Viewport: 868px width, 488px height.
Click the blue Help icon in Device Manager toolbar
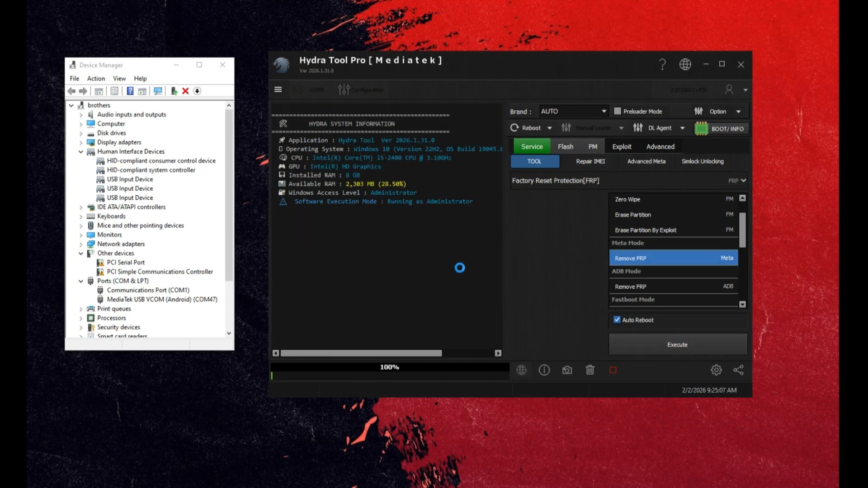pos(130,91)
